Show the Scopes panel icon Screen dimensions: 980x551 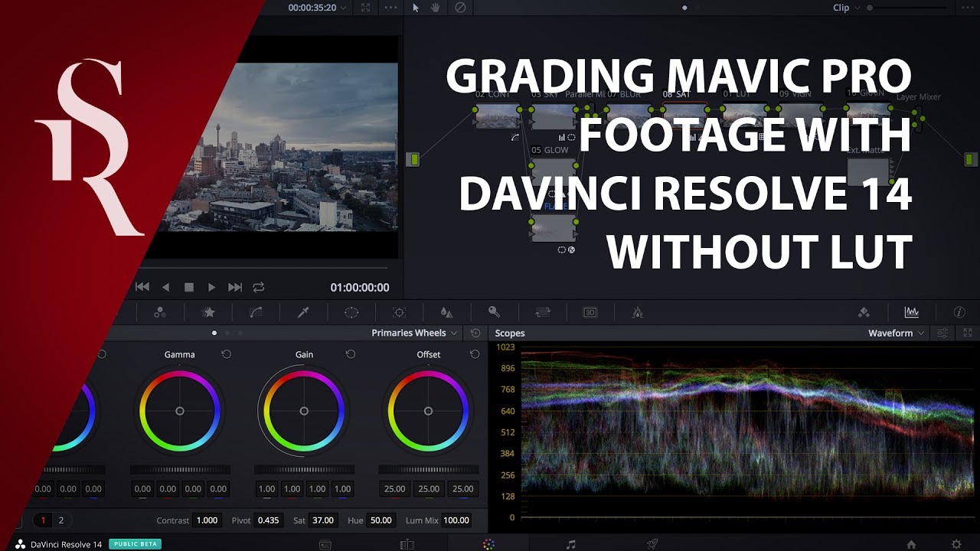tap(911, 312)
